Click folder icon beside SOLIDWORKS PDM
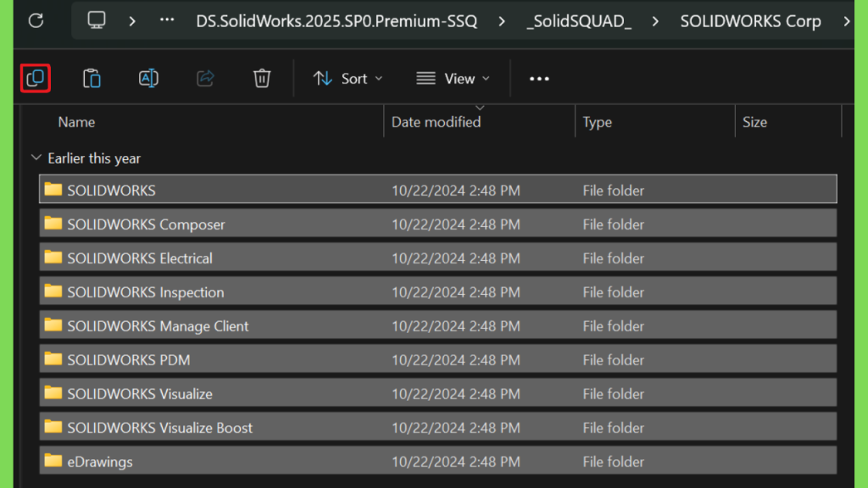The width and height of the screenshot is (868, 488). click(53, 358)
